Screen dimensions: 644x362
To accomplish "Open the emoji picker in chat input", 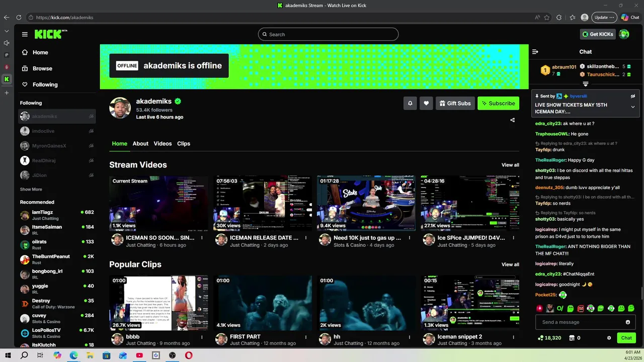I will (x=628, y=322).
